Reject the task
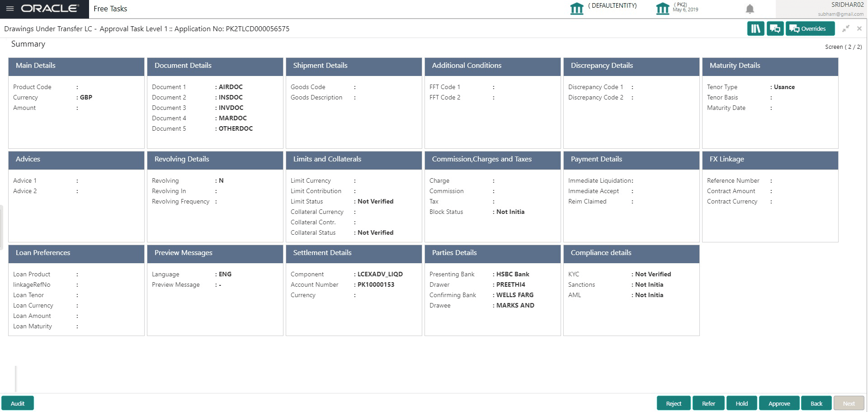 (674, 403)
